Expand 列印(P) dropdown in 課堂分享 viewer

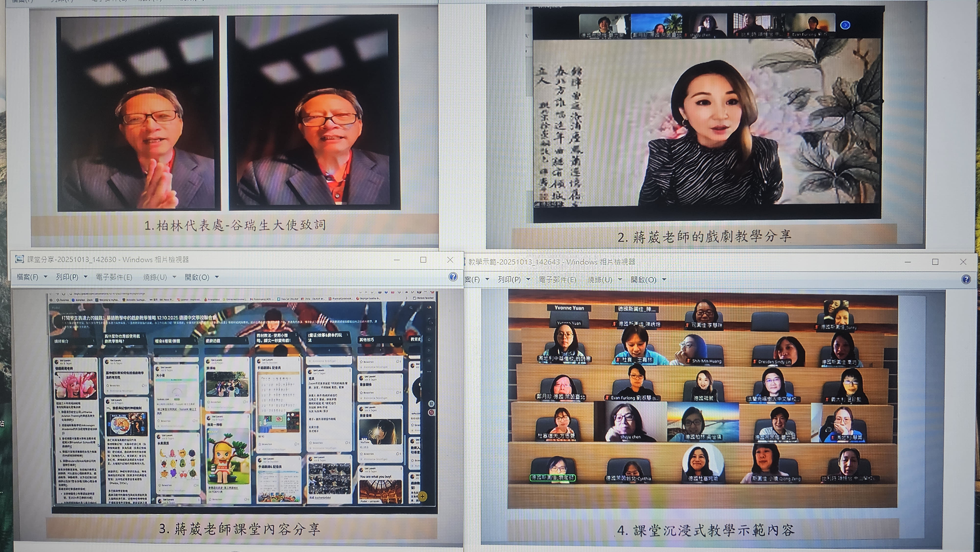[x=86, y=277]
